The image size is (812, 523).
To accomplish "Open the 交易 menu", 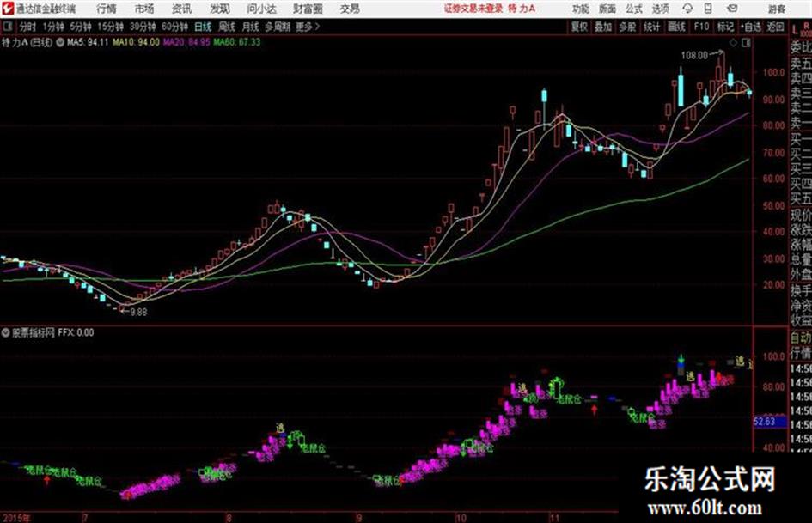I will [x=350, y=9].
